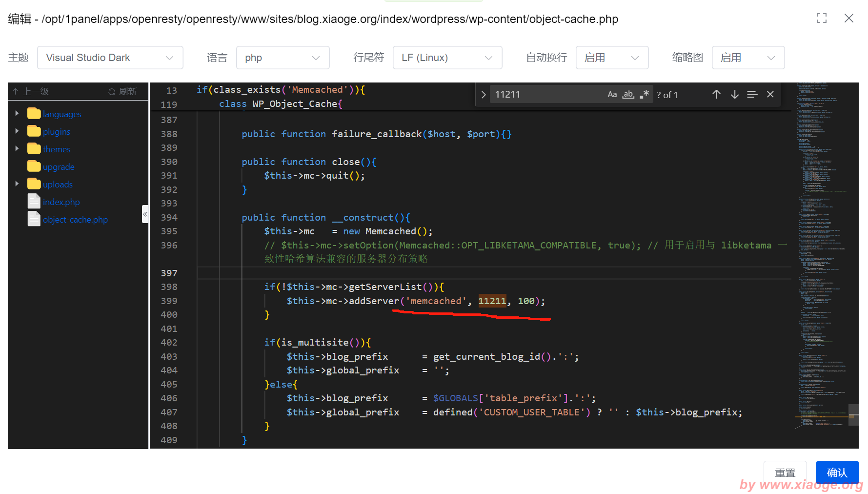Viewport: 868px width, 494px height.
Task: Click the refresh button in file panel
Action: (x=122, y=92)
